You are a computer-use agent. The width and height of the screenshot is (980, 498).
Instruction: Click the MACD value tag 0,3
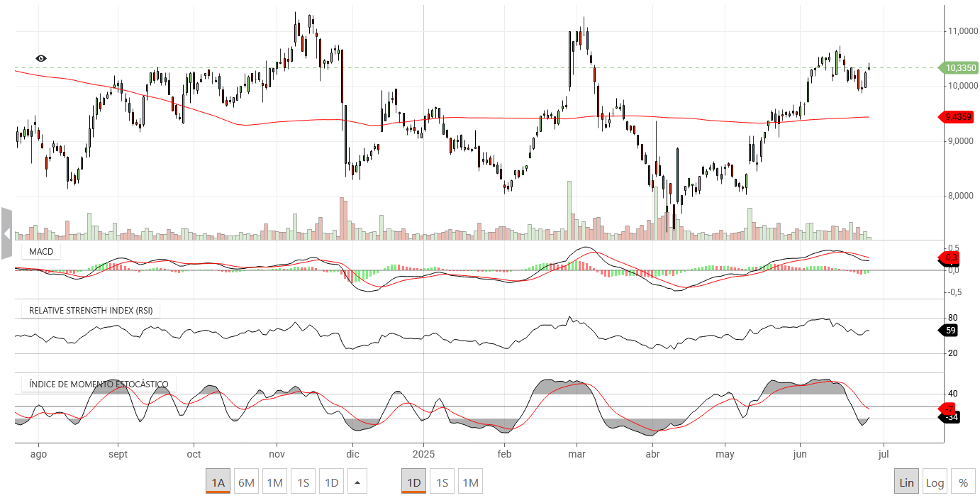950,257
